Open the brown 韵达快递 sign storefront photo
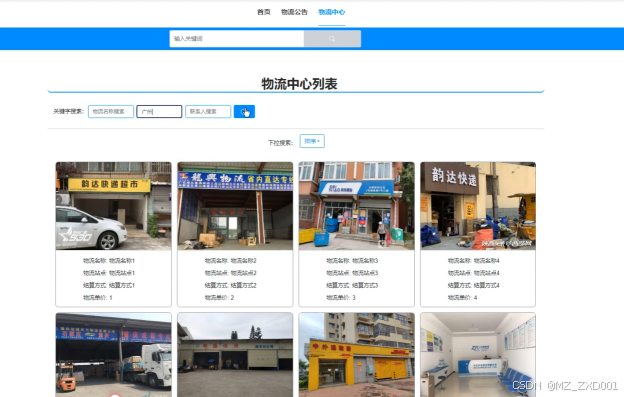624x397 pixels. click(478, 206)
